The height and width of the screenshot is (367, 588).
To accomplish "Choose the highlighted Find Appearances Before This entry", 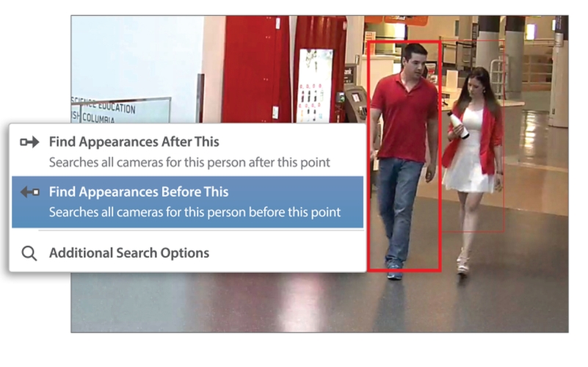I will (138, 192).
